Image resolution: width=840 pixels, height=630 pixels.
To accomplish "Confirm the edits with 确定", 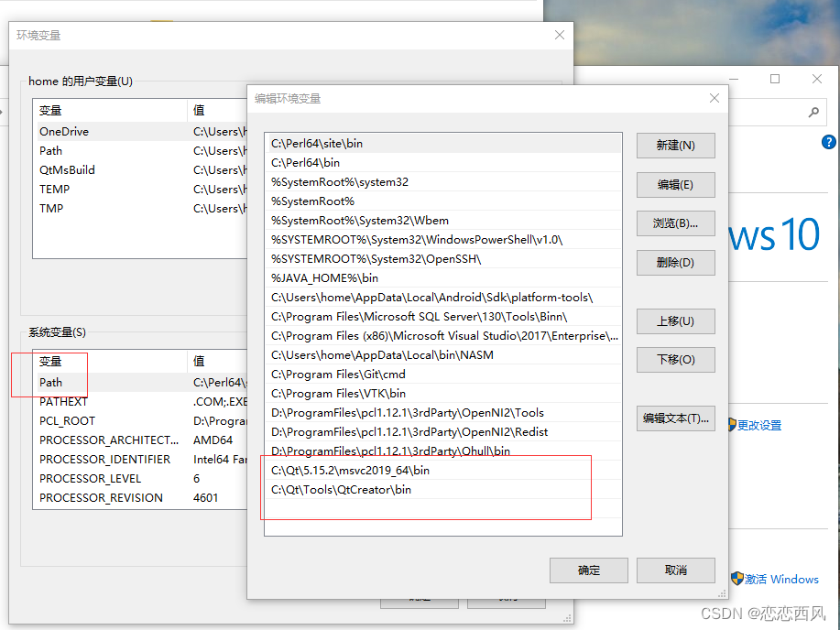I will click(588, 570).
